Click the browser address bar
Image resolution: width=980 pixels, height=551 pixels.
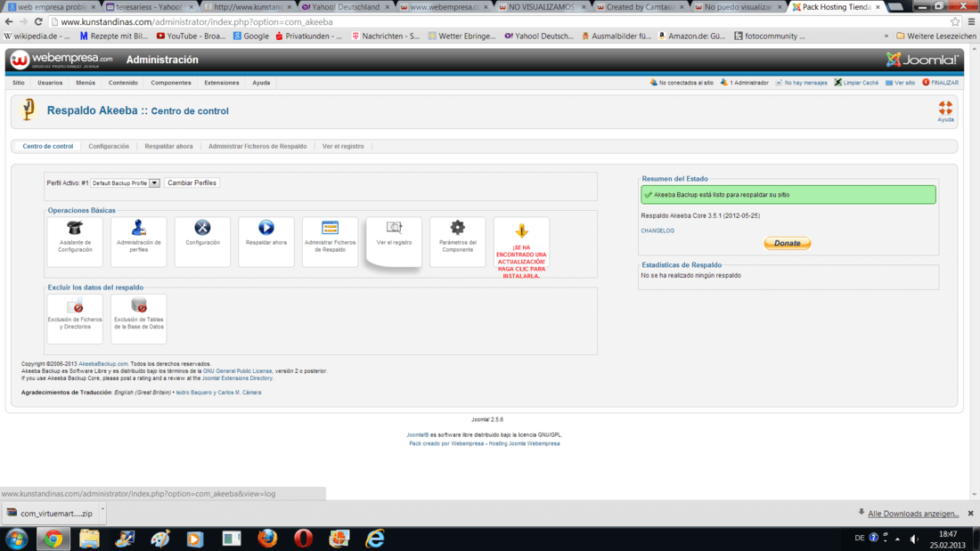click(500, 22)
